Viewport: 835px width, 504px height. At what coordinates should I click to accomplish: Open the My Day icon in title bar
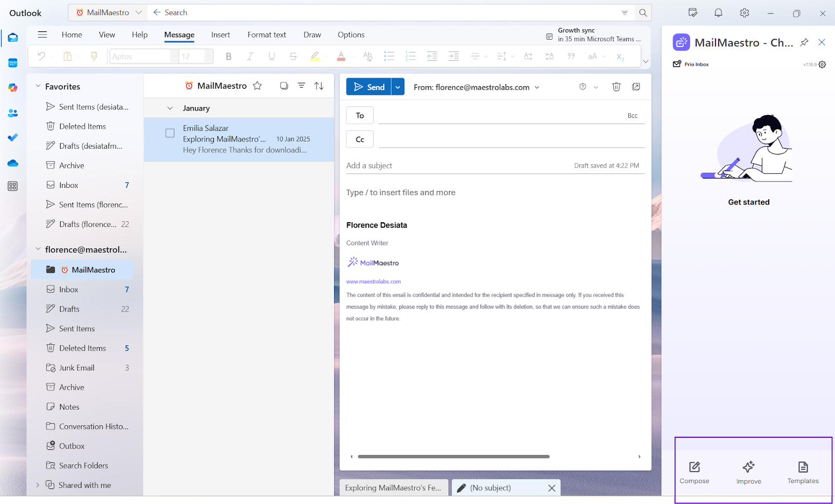[x=693, y=13]
